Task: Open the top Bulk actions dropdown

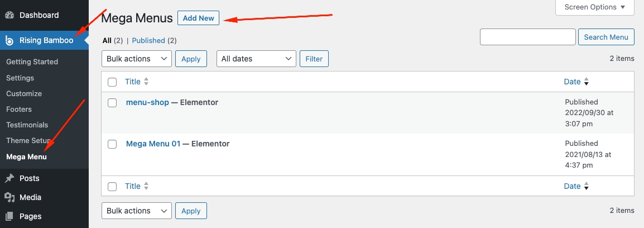Action: pyautogui.click(x=137, y=59)
